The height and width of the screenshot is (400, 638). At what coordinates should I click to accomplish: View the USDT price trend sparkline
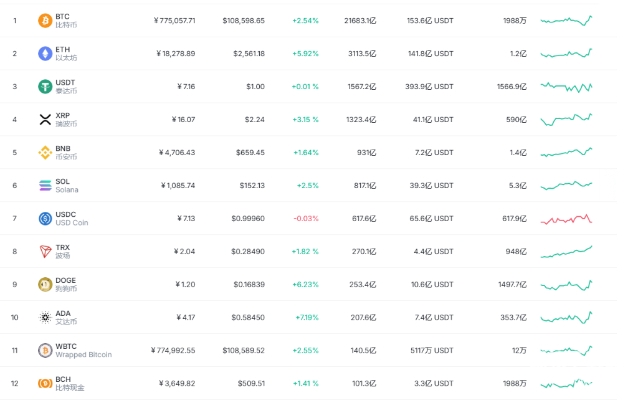pos(566,87)
